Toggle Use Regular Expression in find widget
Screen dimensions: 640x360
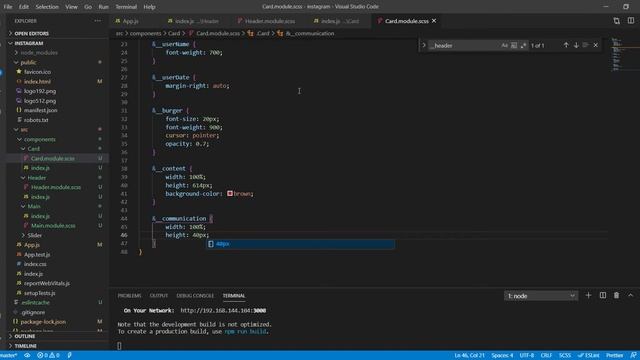tap(523, 46)
